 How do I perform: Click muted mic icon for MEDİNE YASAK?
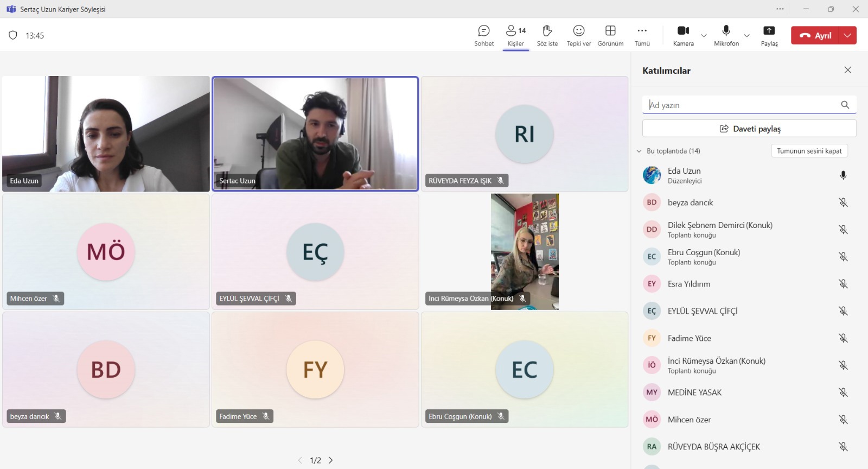point(843,392)
